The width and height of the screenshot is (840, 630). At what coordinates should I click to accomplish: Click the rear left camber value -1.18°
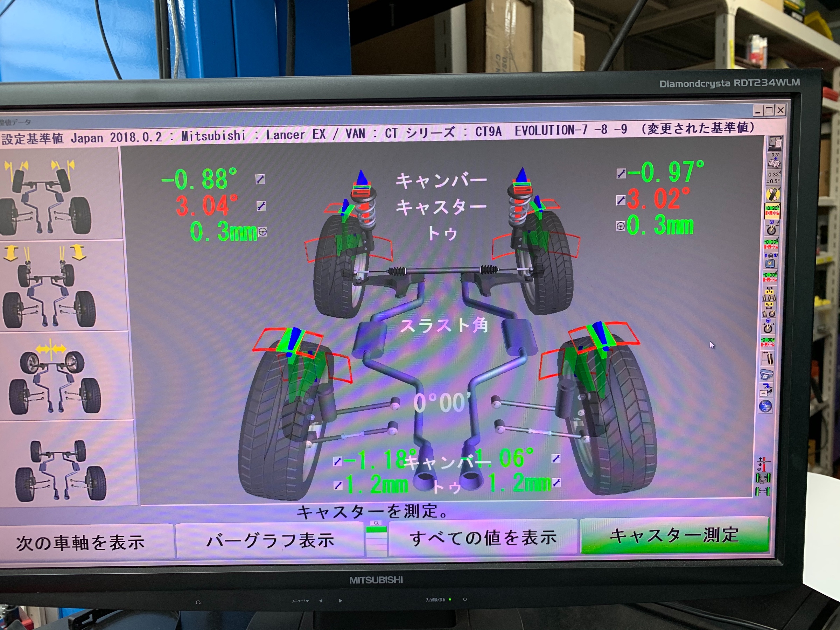point(380,460)
